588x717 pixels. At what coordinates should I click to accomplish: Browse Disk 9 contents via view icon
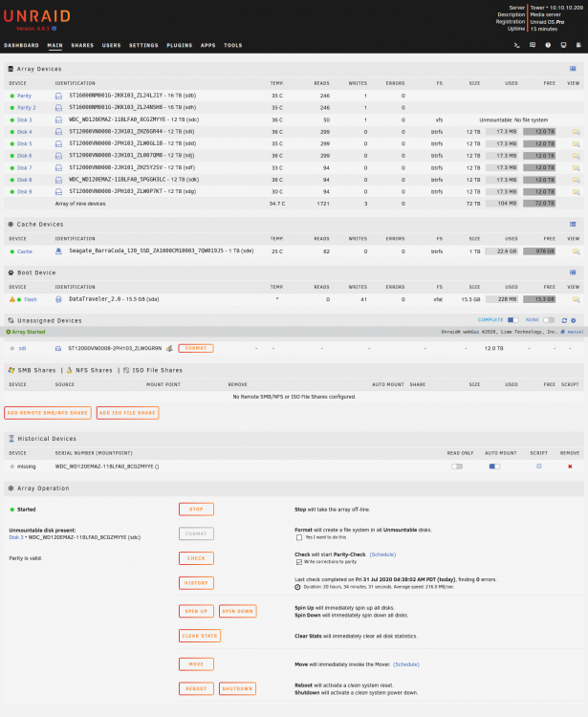(x=576, y=191)
